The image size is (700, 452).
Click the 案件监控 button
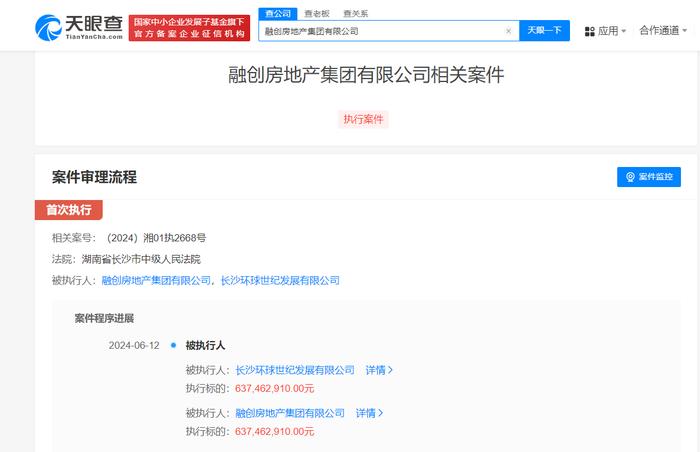(649, 177)
